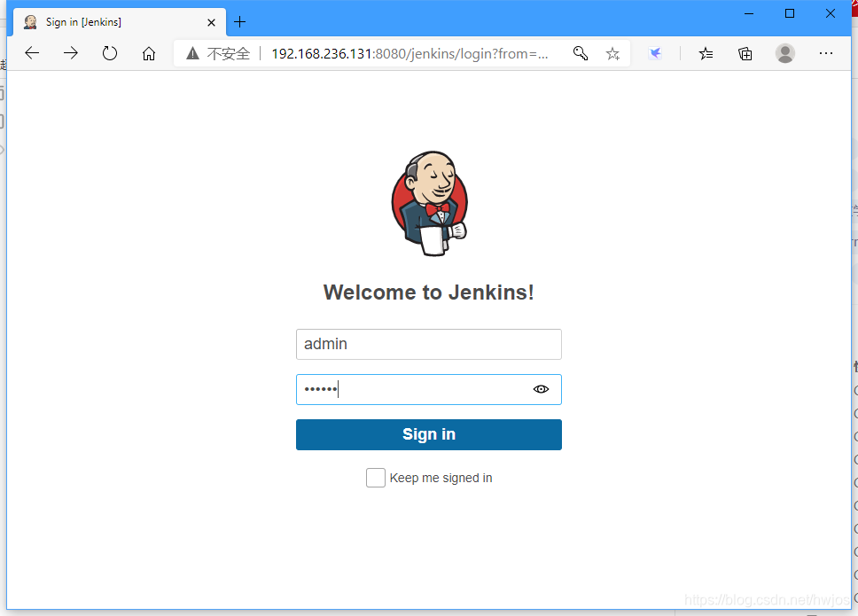This screenshot has width=858, height=616.
Task: Check the Keep me signed in box
Action: coord(376,478)
